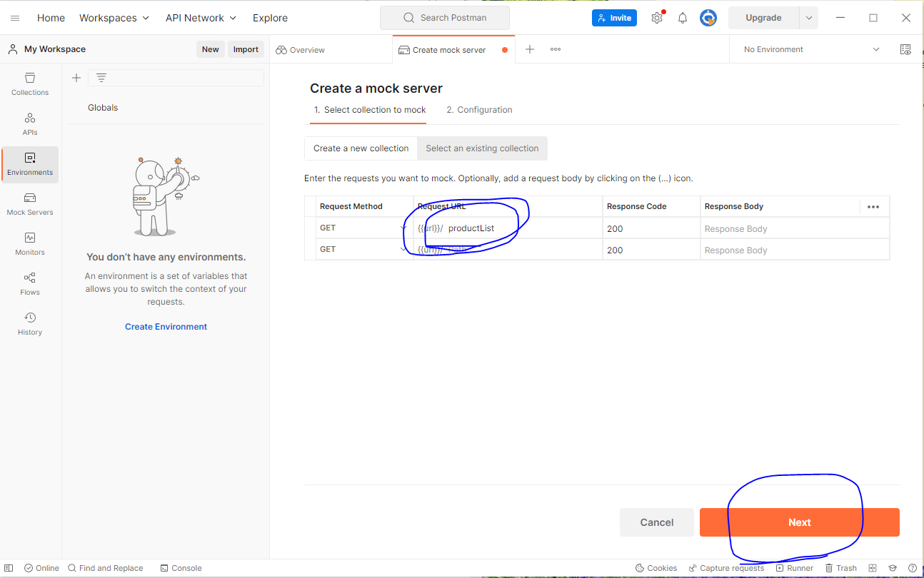
Task: Select step 1 Select collection to mock
Action: [x=370, y=110]
